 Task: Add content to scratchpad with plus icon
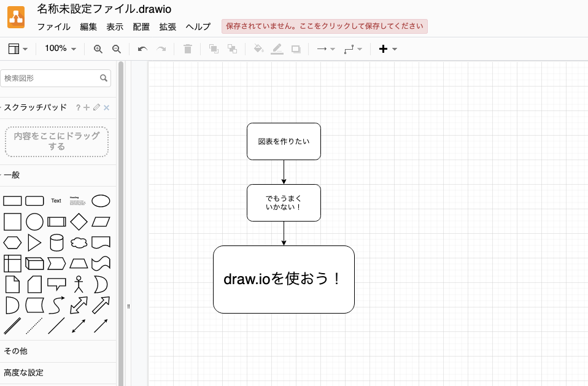[x=87, y=107]
